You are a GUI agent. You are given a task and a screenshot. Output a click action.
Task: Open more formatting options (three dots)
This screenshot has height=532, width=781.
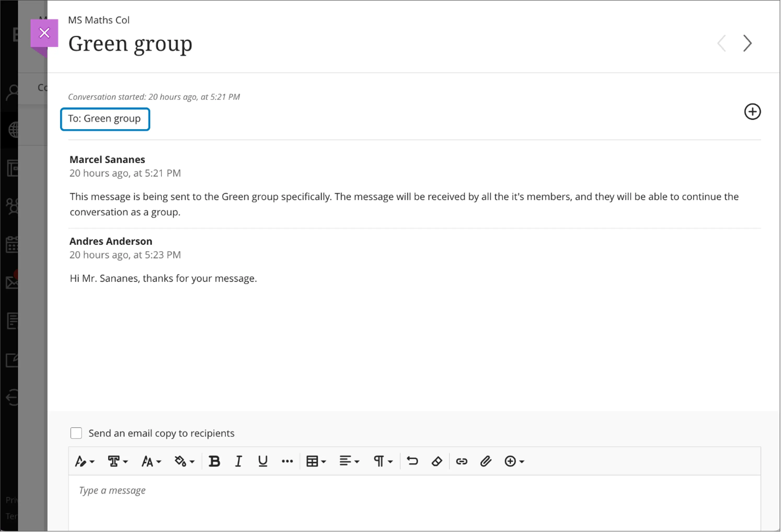(x=287, y=461)
